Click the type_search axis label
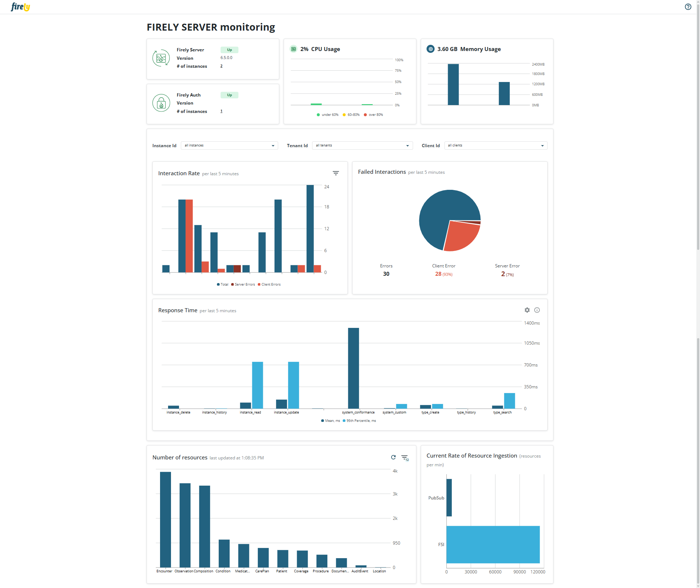Viewport: 700px width, 588px height. (x=502, y=412)
